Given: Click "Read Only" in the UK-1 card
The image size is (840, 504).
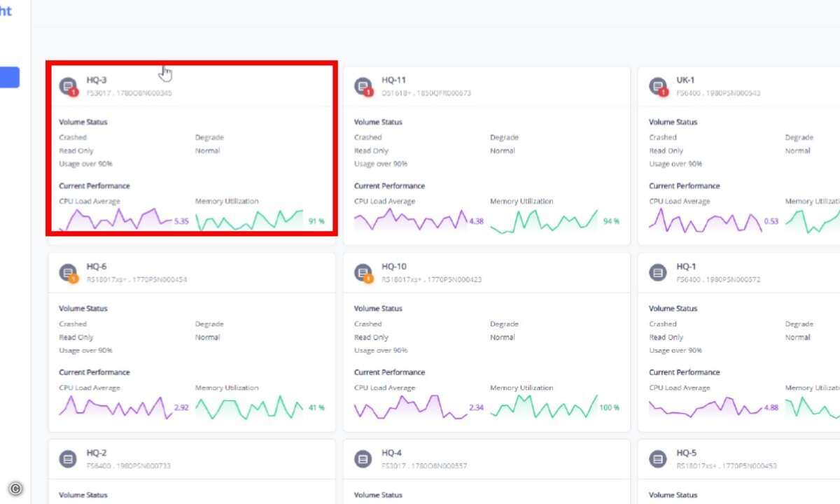Looking at the screenshot, I should (x=666, y=150).
